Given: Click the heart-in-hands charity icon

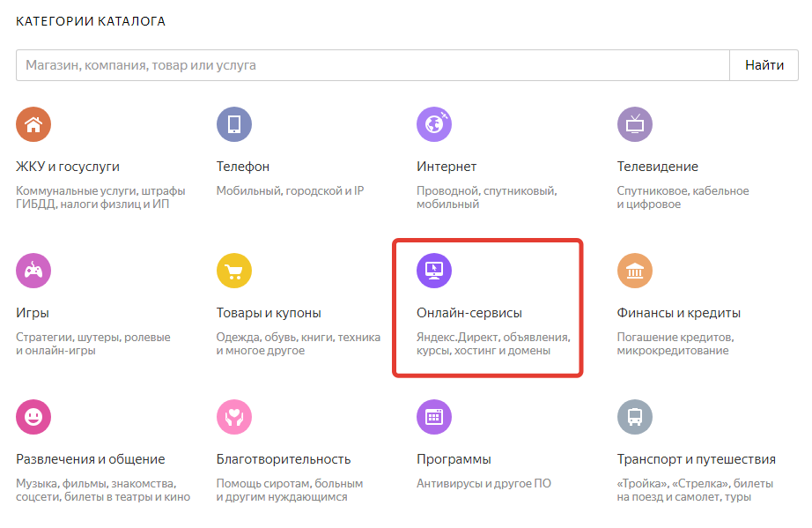Looking at the screenshot, I should point(233,417).
